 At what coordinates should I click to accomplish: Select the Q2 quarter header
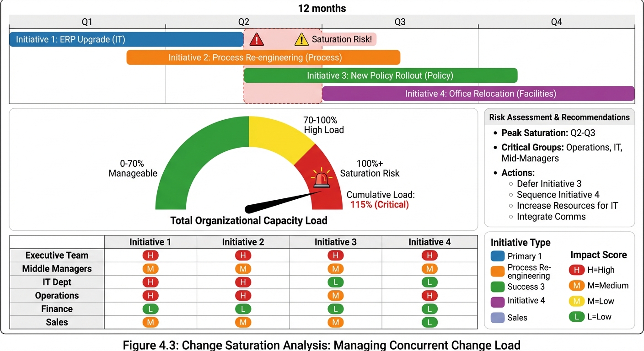pyautogui.click(x=243, y=21)
